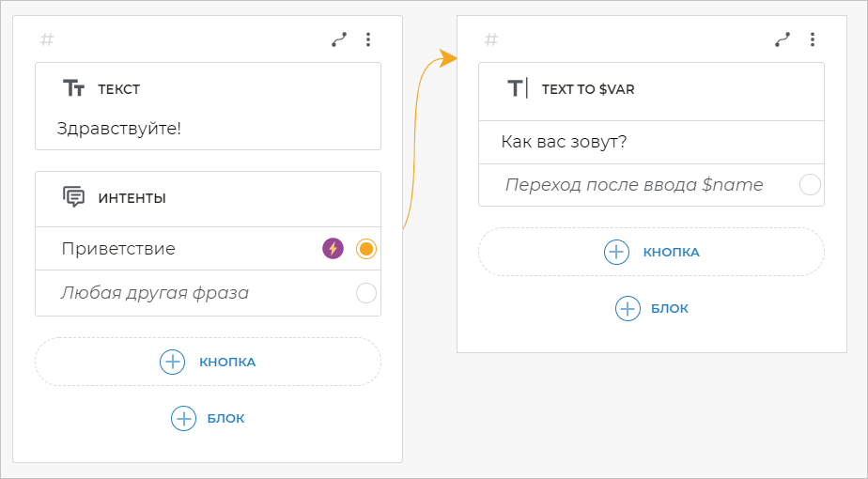Open three-dot menu of the right card
This screenshot has width=868, height=479.
813,39
